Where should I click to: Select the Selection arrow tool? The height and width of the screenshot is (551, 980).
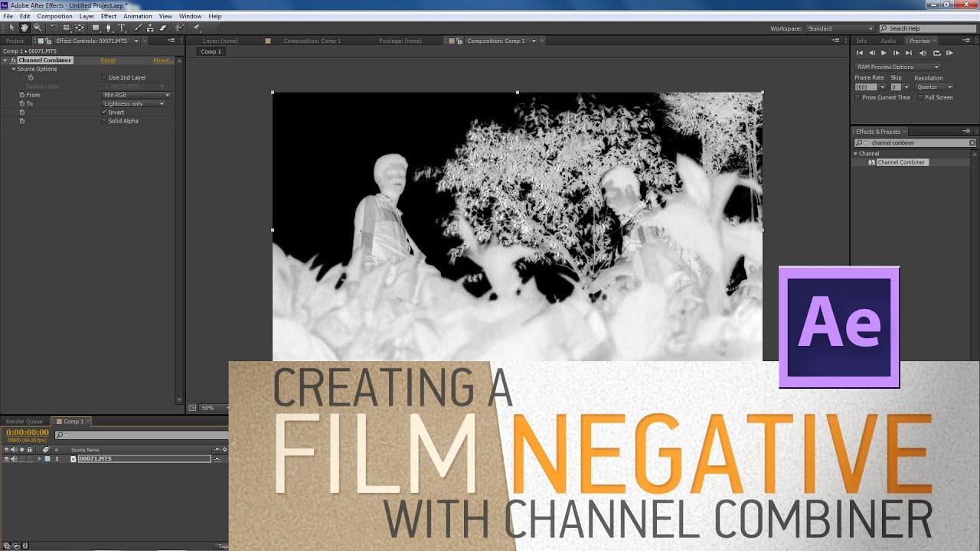(x=12, y=28)
